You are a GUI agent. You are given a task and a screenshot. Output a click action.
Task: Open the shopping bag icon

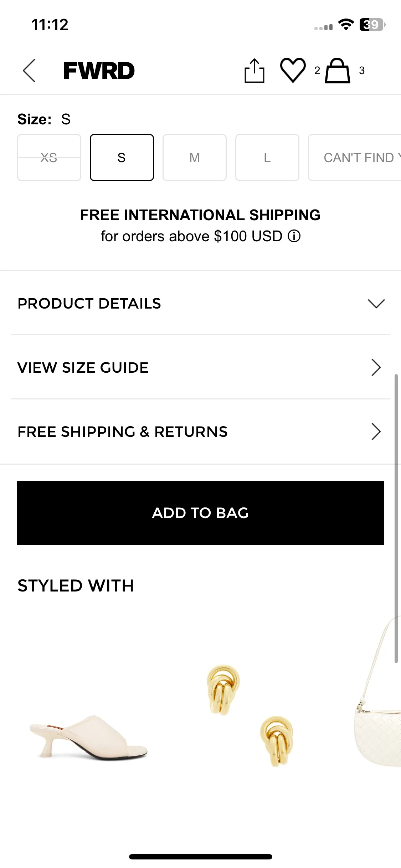338,71
